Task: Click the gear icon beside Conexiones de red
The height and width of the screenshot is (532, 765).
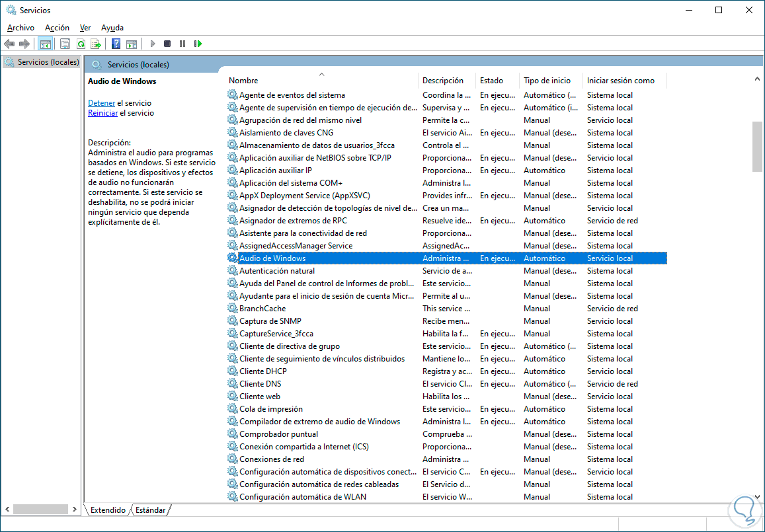Action: coord(233,459)
